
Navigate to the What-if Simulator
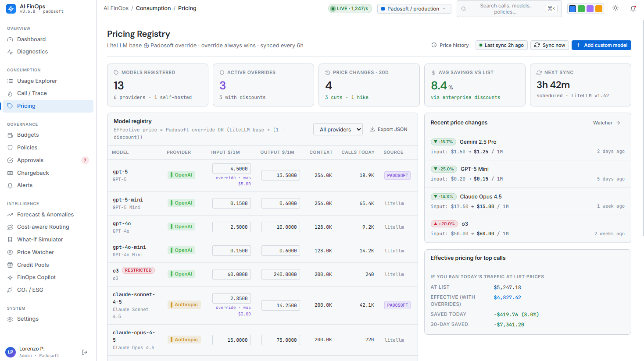48,240
